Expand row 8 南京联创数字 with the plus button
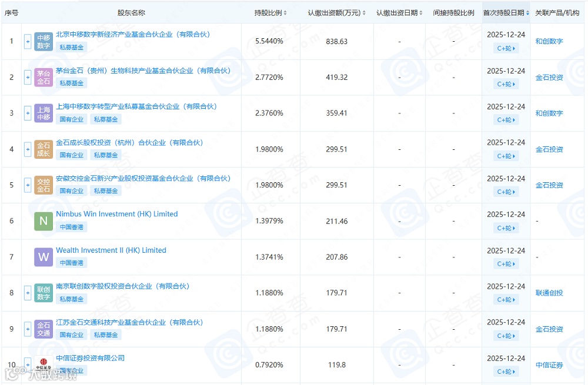Viewport: 588px width, 385px height. [x=28, y=293]
